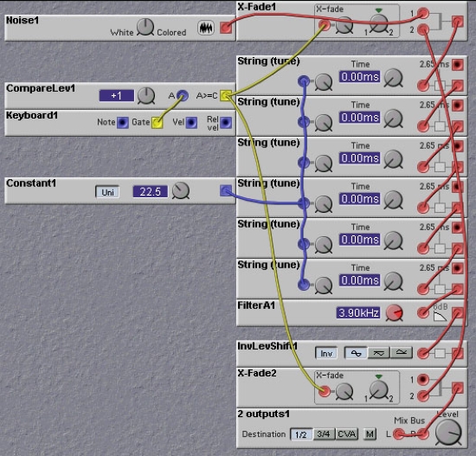Click the yellow Gate output on Keyboard1
This screenshot has height=456, width=476.
pos(157,122)
